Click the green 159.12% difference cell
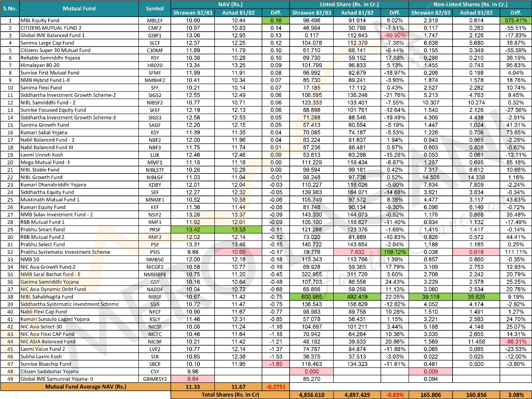 point(395,252)
